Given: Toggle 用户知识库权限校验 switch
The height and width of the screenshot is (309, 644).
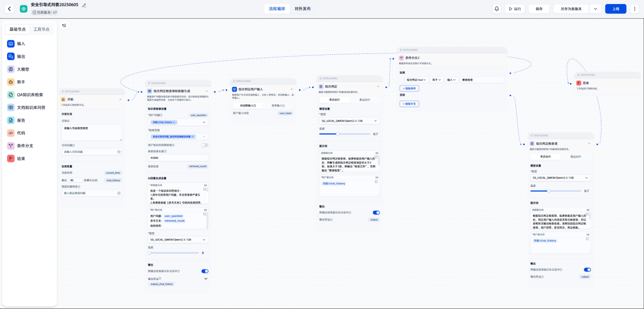Looking at the screenshot, I should 205,145.
